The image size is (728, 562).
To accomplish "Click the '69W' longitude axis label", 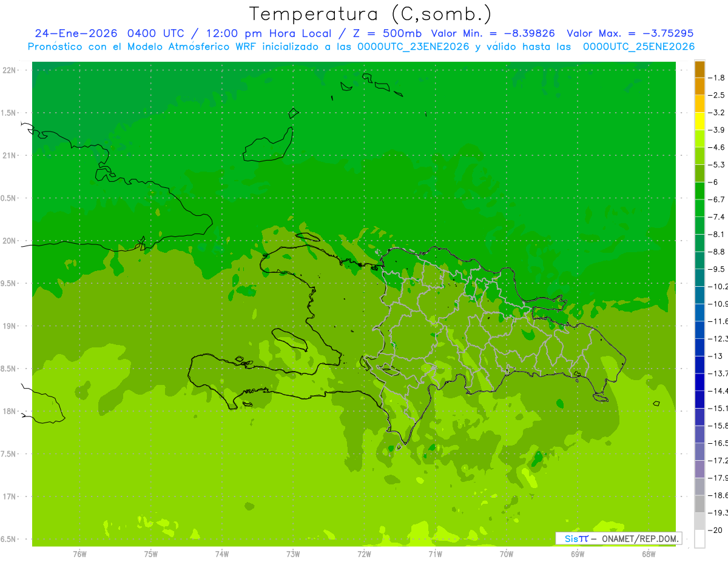I will point(578,554).
